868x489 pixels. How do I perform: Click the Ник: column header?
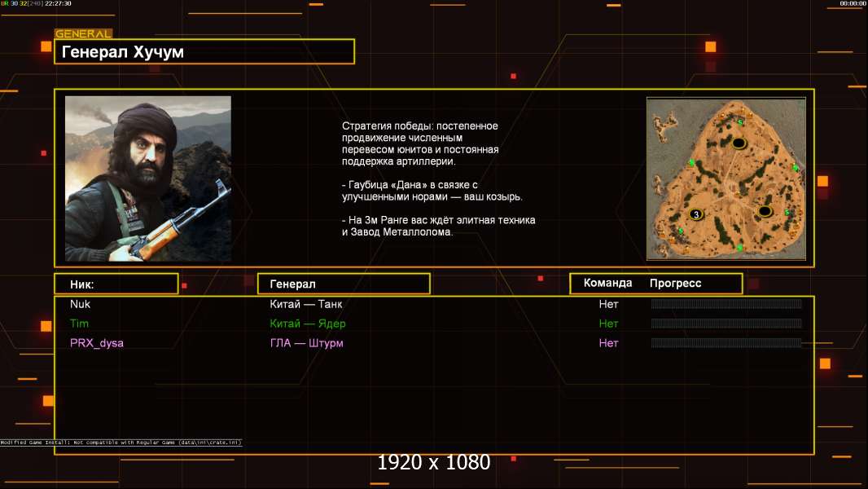[116, 284]
